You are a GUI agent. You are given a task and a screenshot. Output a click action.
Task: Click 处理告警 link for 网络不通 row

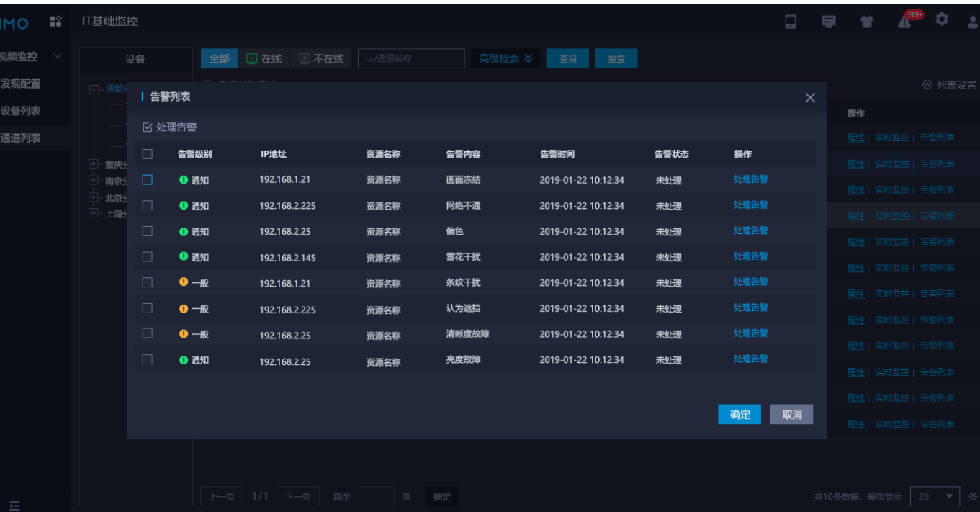pos(750,205)
